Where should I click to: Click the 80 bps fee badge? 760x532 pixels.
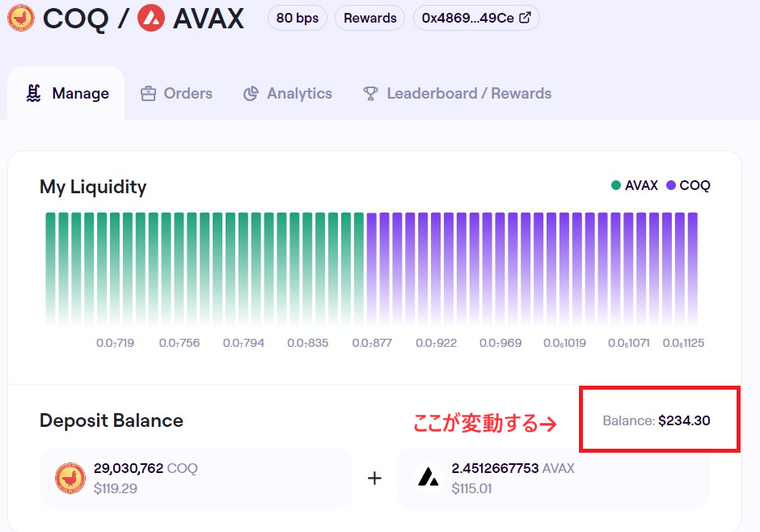coord(297,18)
